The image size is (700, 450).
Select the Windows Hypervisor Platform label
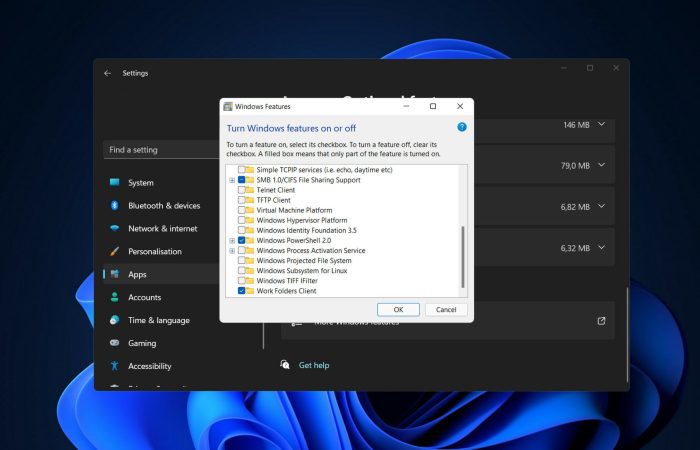click(302, 220)
